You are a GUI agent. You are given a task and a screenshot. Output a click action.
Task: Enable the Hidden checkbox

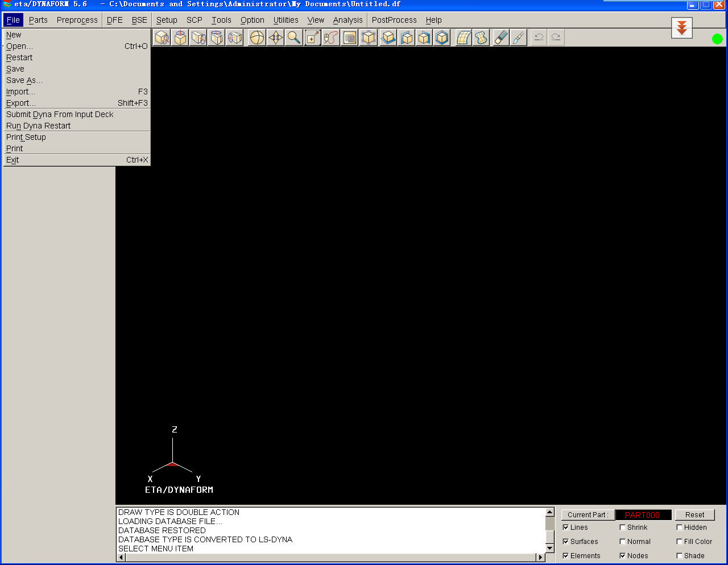coord(679,527)
